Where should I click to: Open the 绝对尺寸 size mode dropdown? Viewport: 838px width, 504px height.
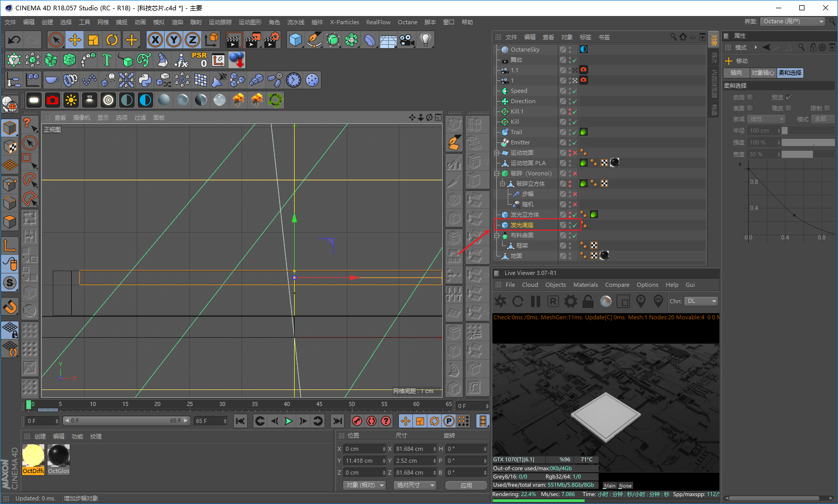pos(415,485)
